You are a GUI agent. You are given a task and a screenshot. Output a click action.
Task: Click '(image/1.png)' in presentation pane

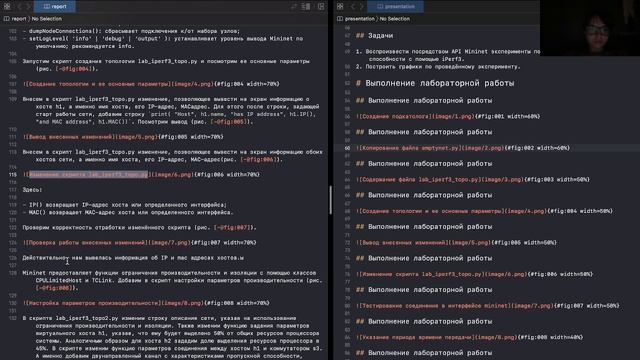(x=453, y=116)
